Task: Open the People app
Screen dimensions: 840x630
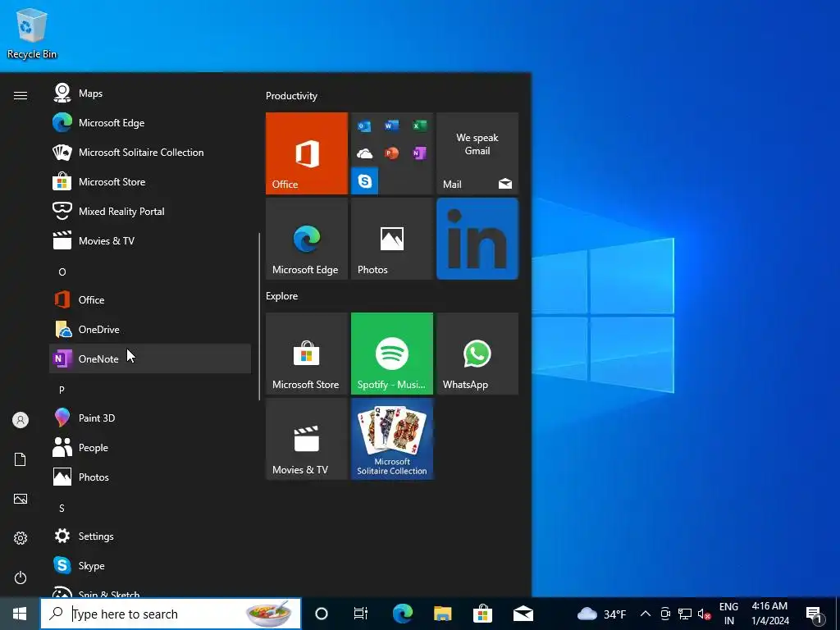Action: click(150, 447)
